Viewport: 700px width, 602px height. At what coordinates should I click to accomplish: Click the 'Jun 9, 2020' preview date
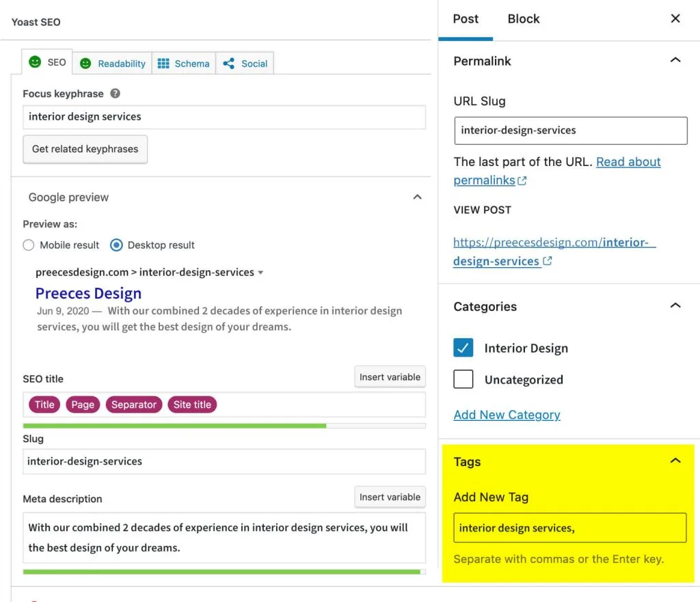click(x=63, y=311)
